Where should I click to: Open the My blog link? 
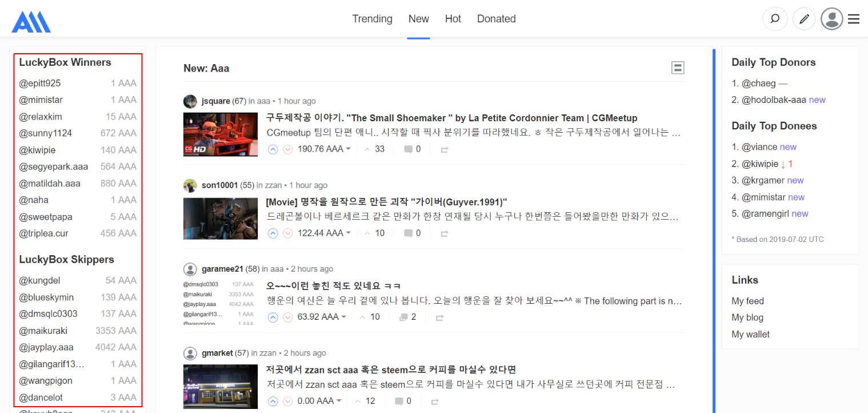[x=747, y=317]
